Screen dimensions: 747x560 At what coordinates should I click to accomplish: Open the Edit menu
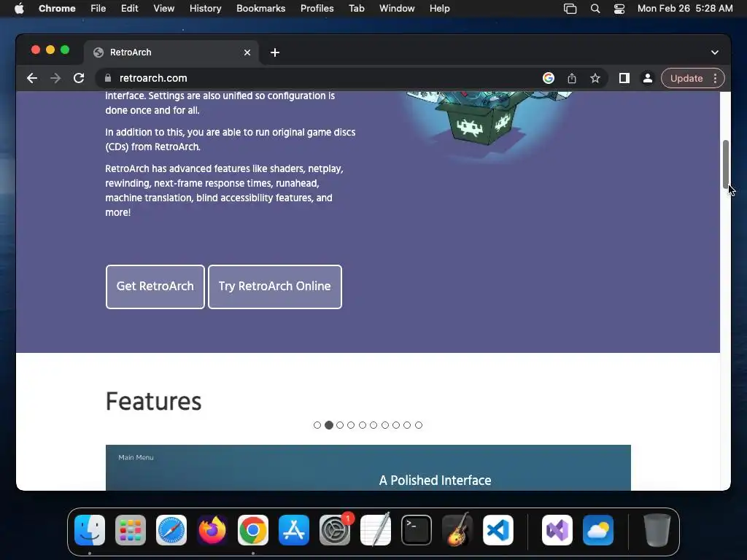[x=130, y=9]
